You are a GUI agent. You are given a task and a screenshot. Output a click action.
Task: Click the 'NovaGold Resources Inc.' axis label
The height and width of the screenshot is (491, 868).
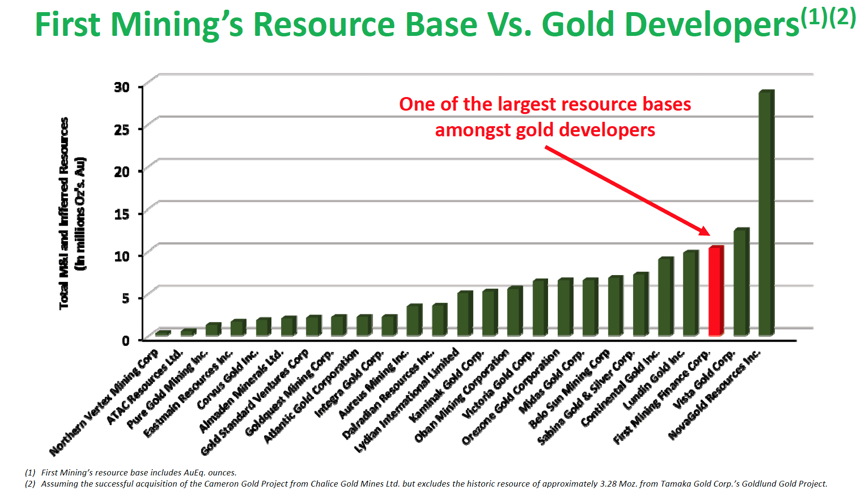[x=714, y=394]
